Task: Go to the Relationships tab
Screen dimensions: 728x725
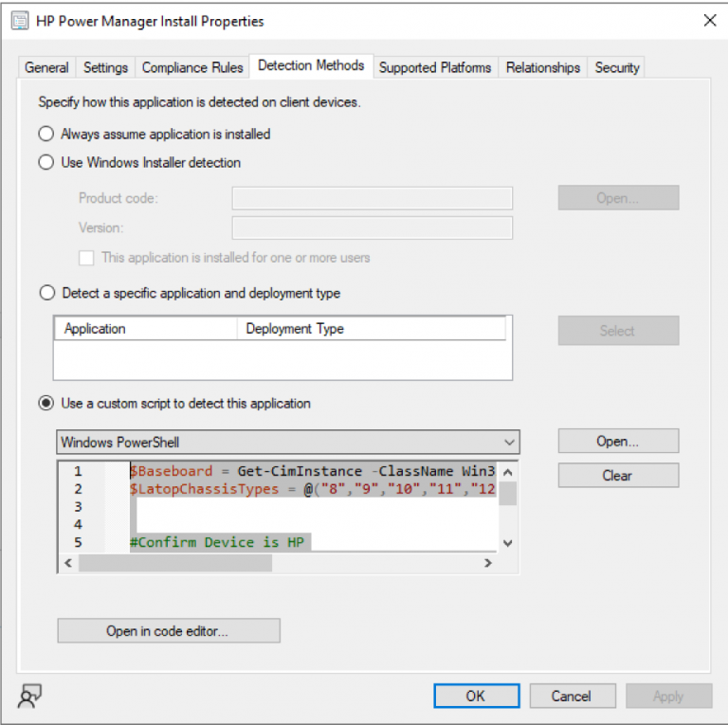Action: point(543,67)
